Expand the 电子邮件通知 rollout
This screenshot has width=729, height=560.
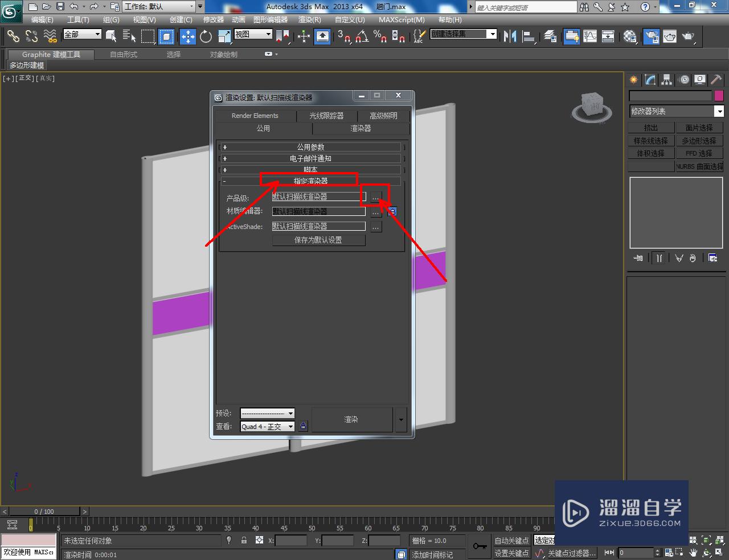pyautogui.click(x=310, y=158)
